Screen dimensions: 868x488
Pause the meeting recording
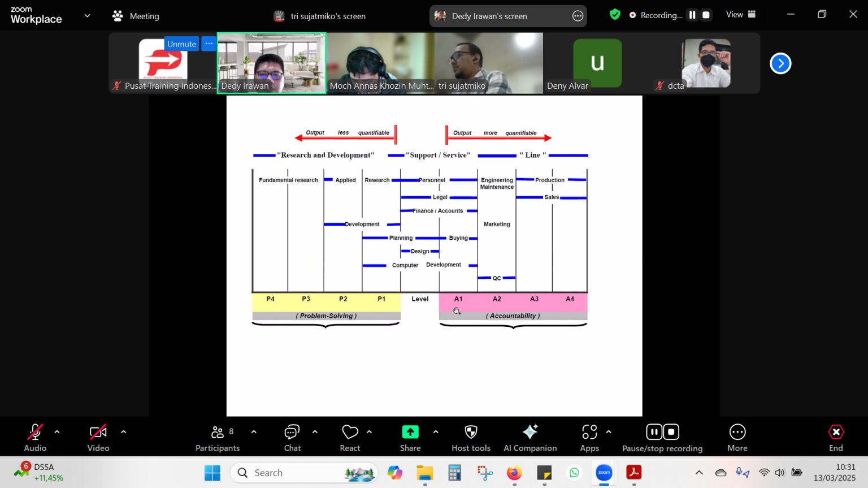tap(653, 431)
